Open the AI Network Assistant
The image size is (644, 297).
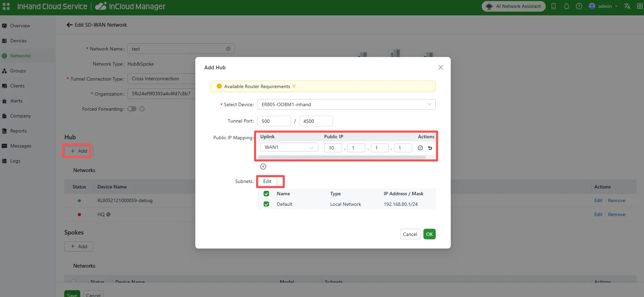[x=513, y=6]
